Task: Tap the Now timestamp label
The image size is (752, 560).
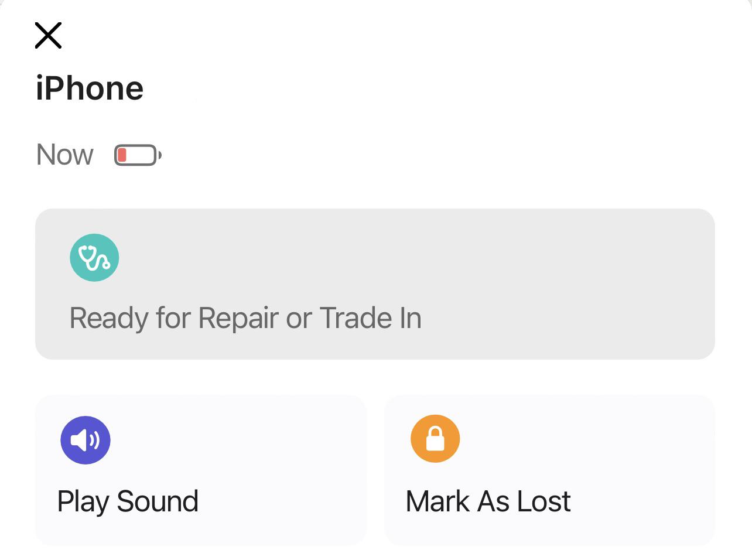Action: pos(64,155)
